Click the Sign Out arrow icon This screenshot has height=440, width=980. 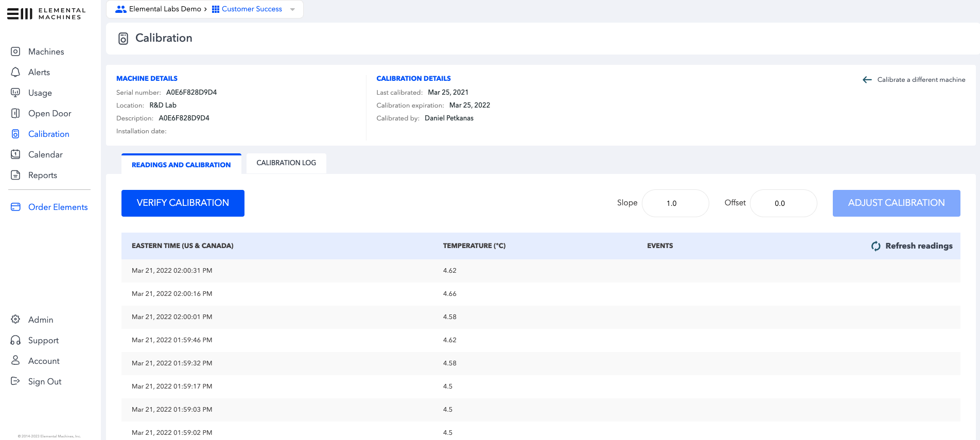coord(15,381)
